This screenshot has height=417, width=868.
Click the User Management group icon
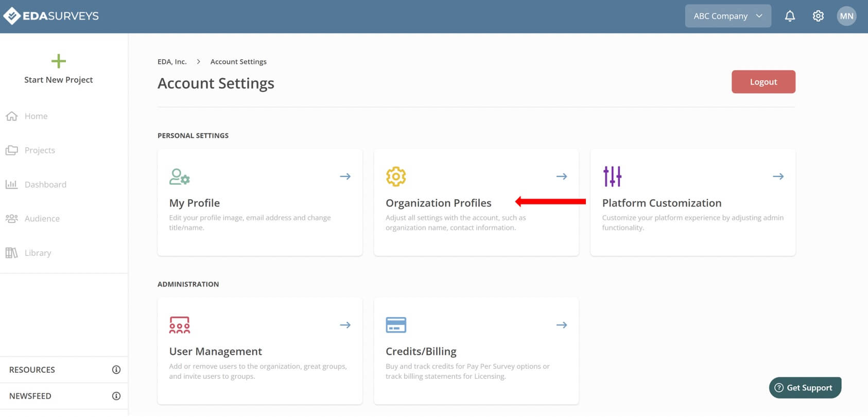click(180, 325)
